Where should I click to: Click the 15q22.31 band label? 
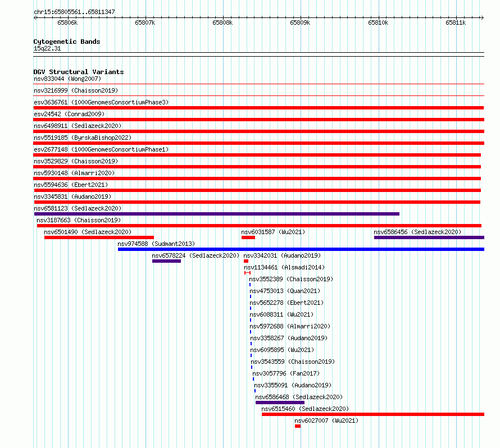(x=47, y=48)
